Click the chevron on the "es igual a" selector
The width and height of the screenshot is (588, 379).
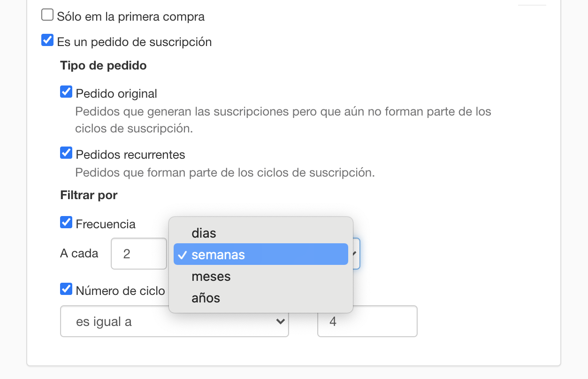(x=280, y=321)
